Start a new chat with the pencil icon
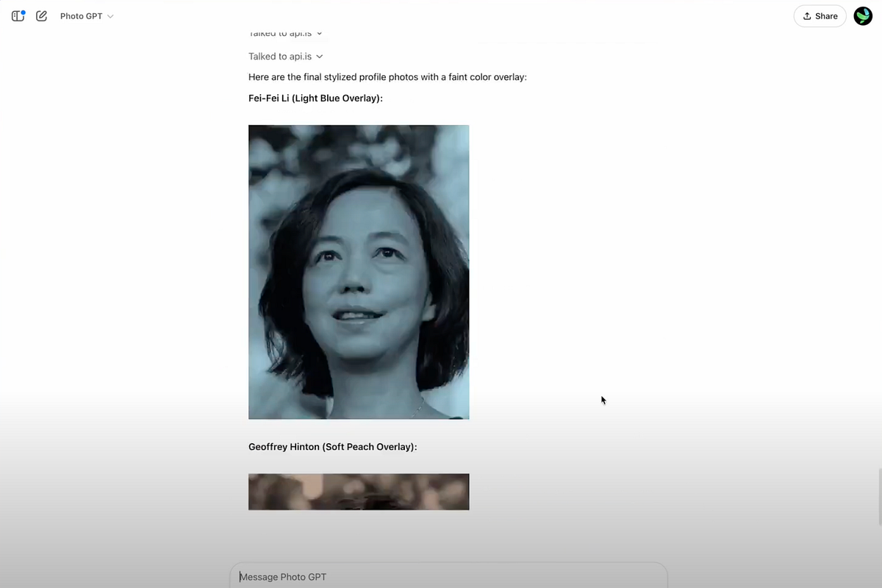This screenshot has width=882, height=588. (x=41, y=15)
